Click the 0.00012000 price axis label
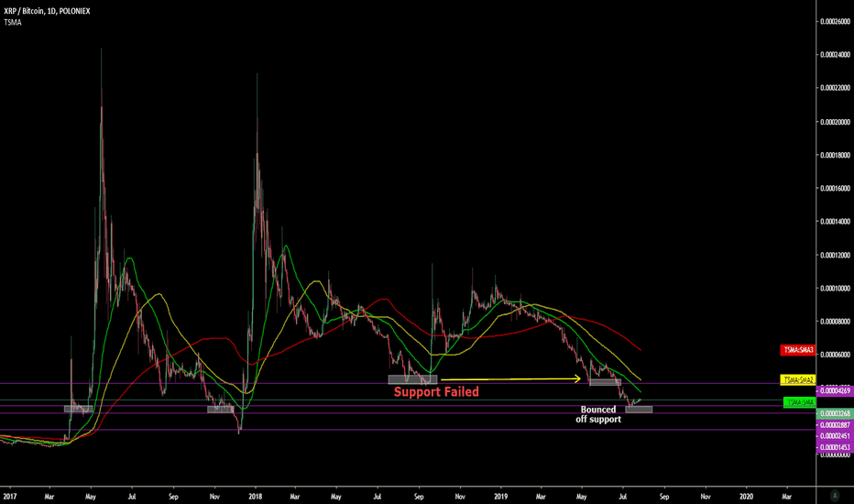Viewport: 854px width, 504px height. (x=836, y=255)
